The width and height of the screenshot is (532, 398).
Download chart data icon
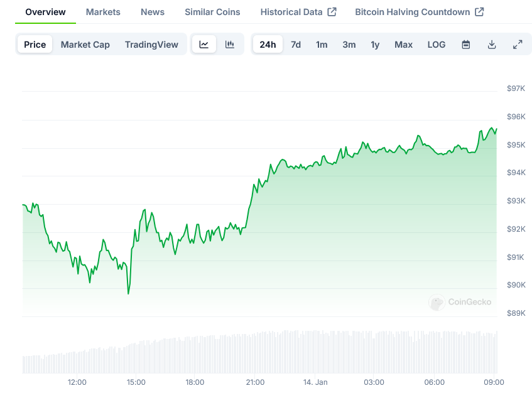492,45
